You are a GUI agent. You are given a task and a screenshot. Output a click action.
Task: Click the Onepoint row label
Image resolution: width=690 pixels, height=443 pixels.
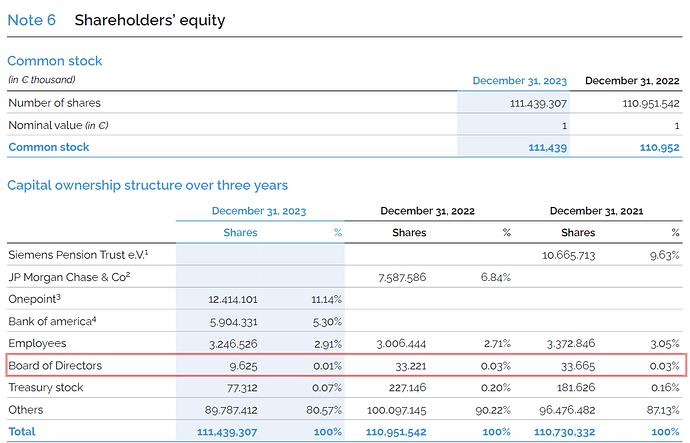point(35,299)
